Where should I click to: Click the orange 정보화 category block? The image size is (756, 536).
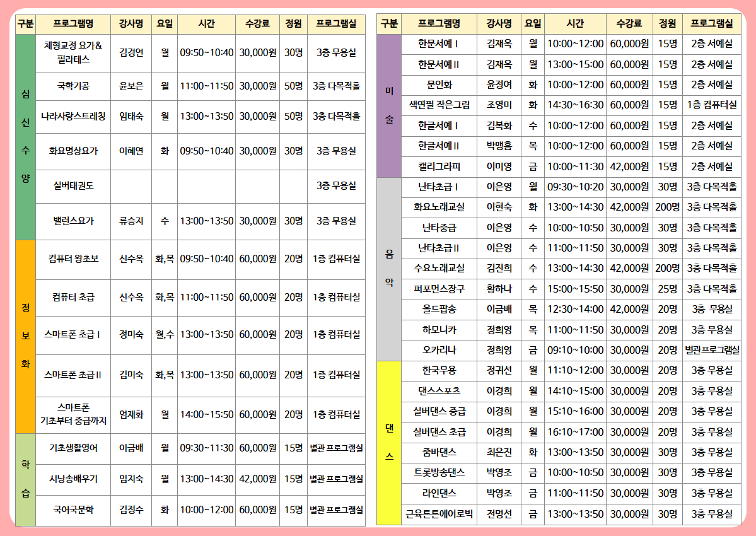pos(25,336)
